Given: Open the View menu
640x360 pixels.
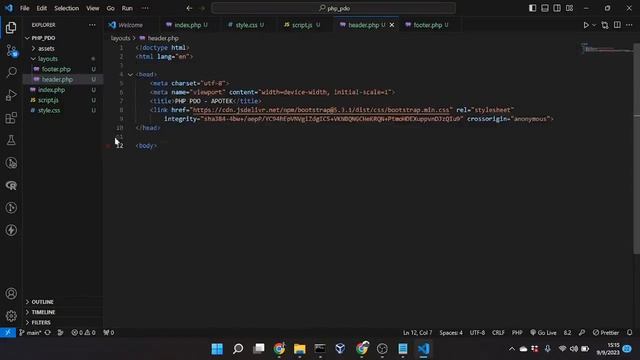Looking at the screenshot, I should click(93, 8).
